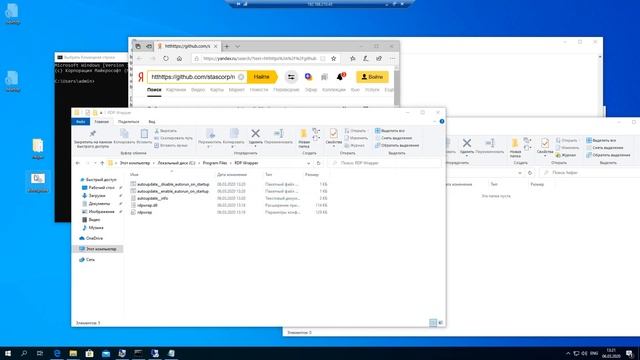This screenshot has height=360, width=640.
Task: Add page to favorites star in Edge
Action: [333, 59]
